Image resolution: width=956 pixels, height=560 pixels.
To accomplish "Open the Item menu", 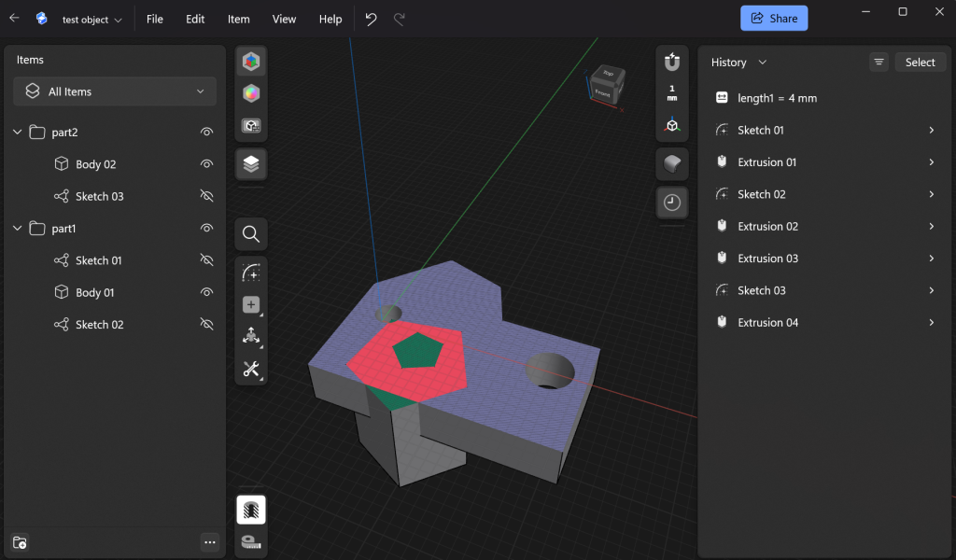I will click(238, 19).
